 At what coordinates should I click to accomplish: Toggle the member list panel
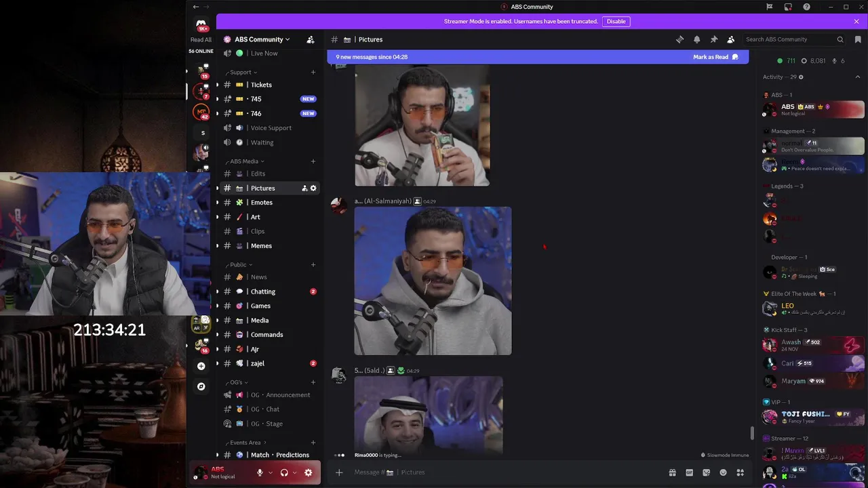730,39
